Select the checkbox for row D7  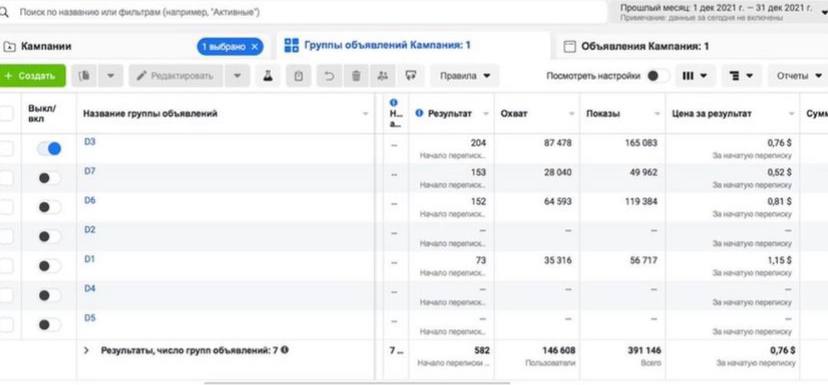[5, 178]
